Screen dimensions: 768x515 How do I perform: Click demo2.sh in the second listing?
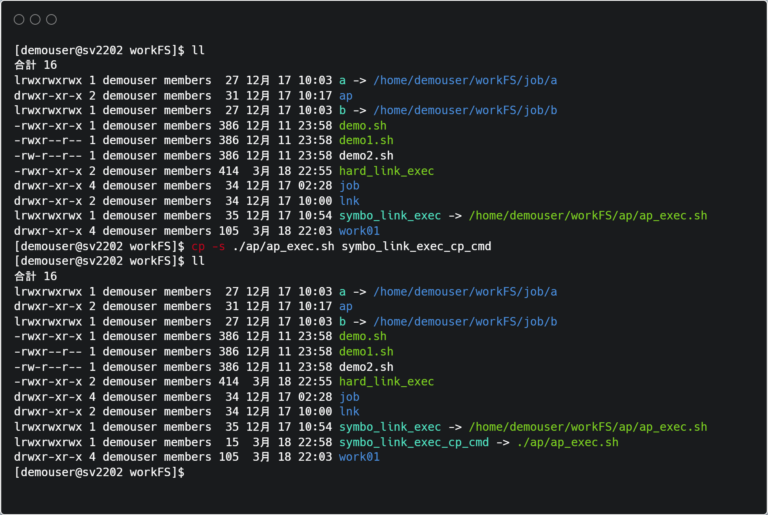click(x=366, y=367)
